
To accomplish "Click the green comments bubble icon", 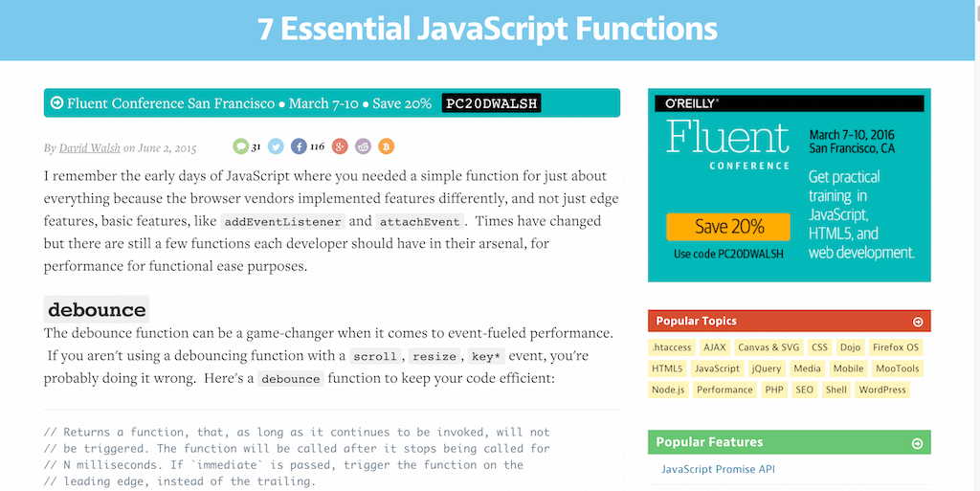I will (240, 146).
